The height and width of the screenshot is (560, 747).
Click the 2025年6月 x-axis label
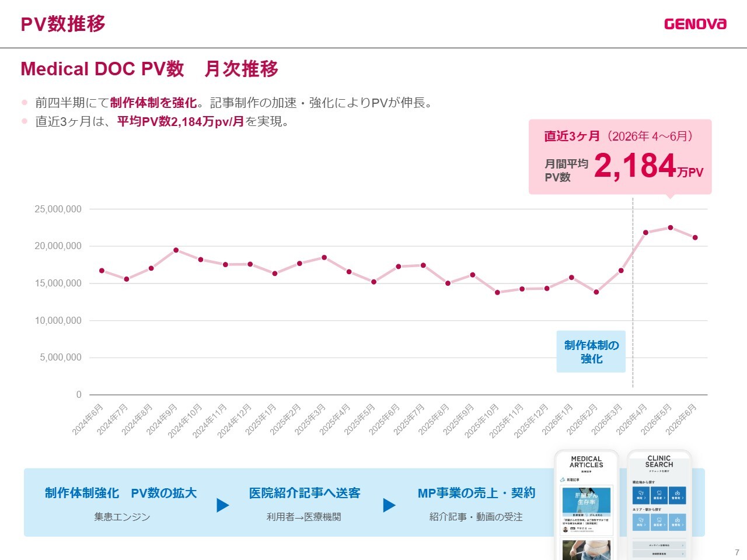point(385,419)
